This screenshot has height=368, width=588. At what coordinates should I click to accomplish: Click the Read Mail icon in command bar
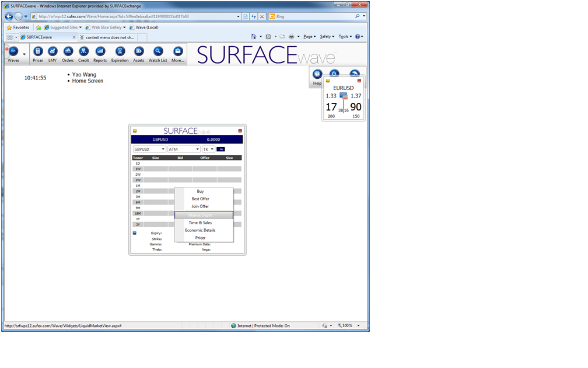tap(282, 37)
